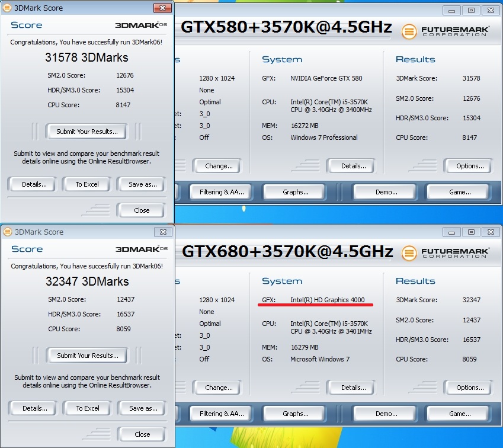The height and width of the screenshot is (448, 503).
Task: Export To Excel in top Score dialog
Action: [x=87, y=184]
